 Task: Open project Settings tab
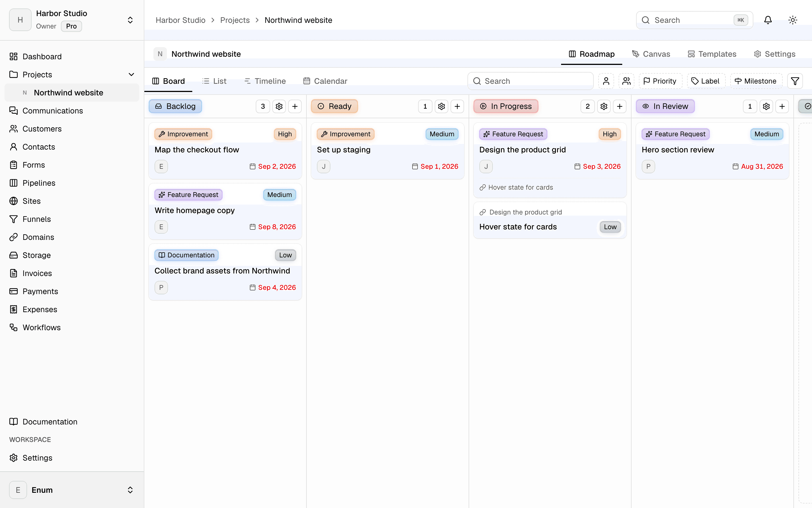pyautogui.click(x=775, y=54)
